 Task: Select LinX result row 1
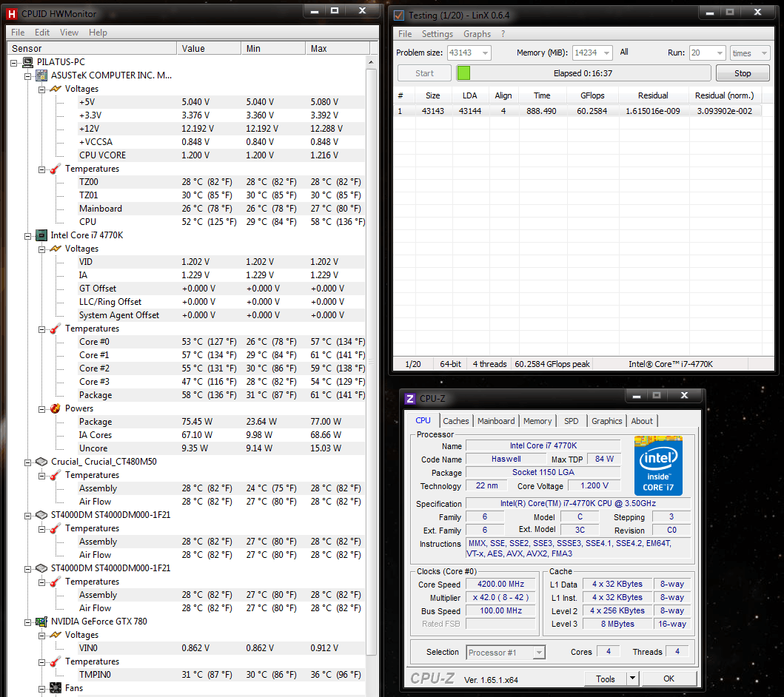[577, 111]
